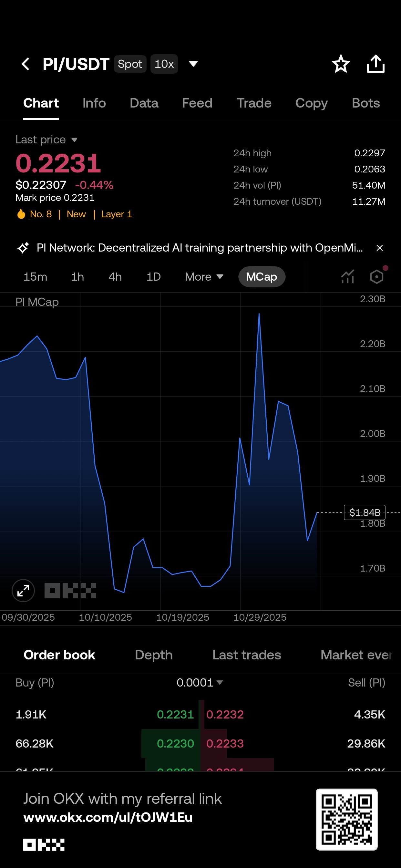The height and width of the screenshot is (868, 401).
Task: Expand chart to fullscreen
Action: pyautogui.click(x=23, y=591)
